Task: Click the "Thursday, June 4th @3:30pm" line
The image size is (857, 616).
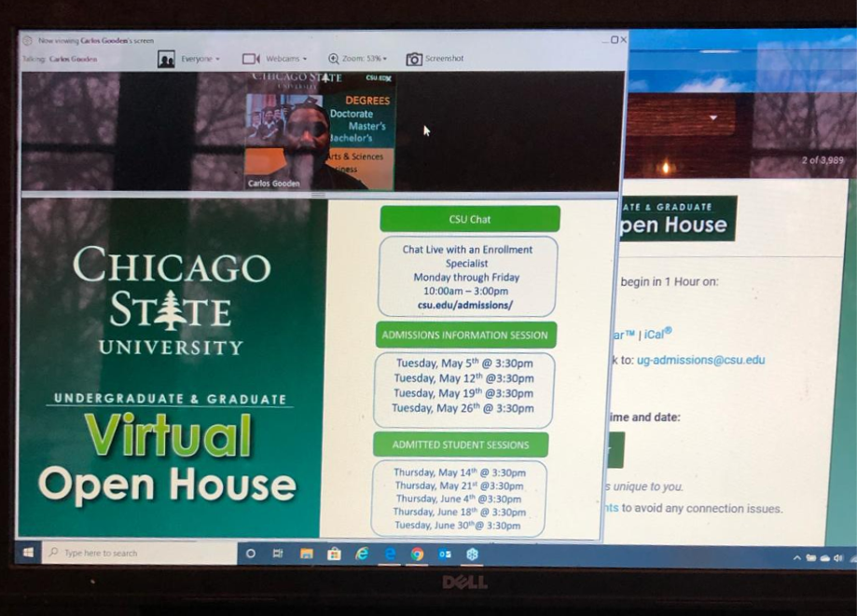Action: [x=459, y=499]
